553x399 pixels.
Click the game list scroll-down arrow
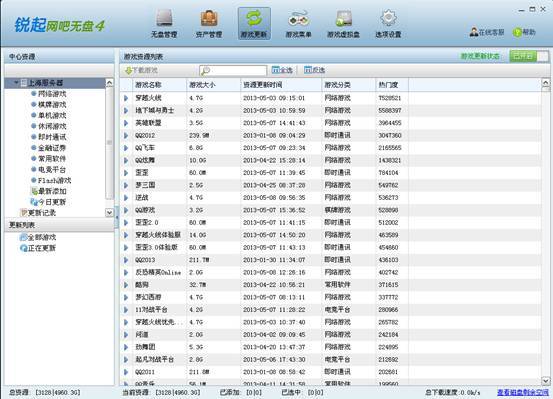click(x=545, y=381)
